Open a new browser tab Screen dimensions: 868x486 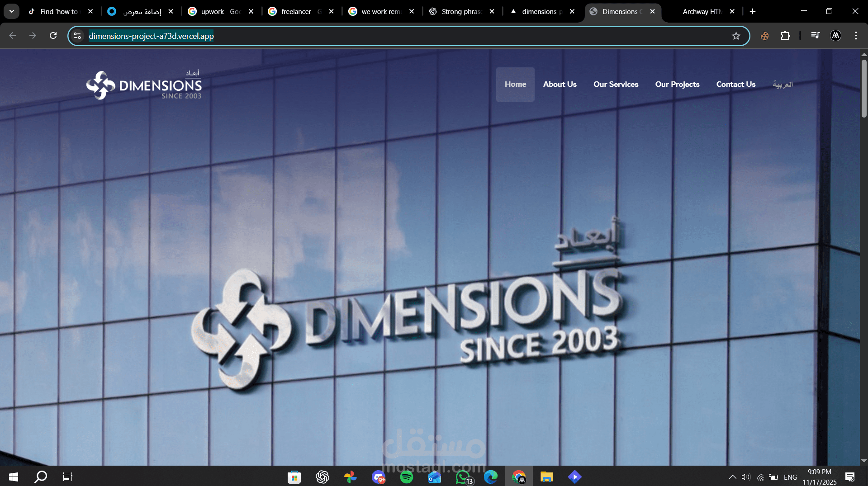(x=753, y=11)
